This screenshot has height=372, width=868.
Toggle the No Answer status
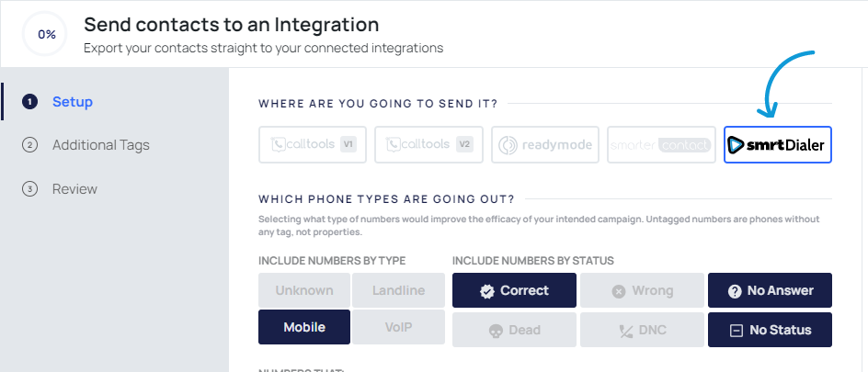coord(770,290)
